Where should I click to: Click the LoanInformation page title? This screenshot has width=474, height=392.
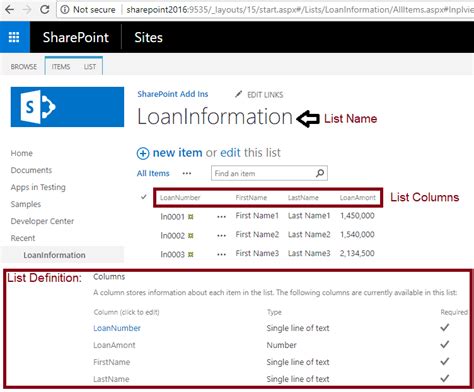click(x=215, y=117)
